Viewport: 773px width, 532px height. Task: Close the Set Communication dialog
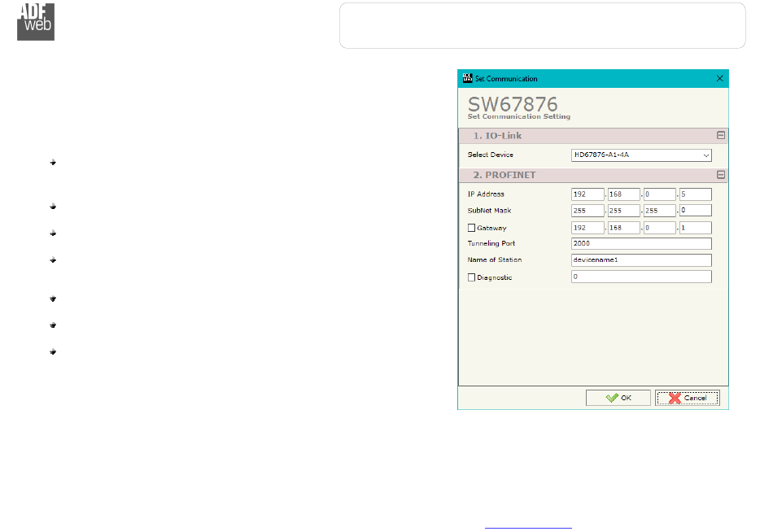click(719, 78)
